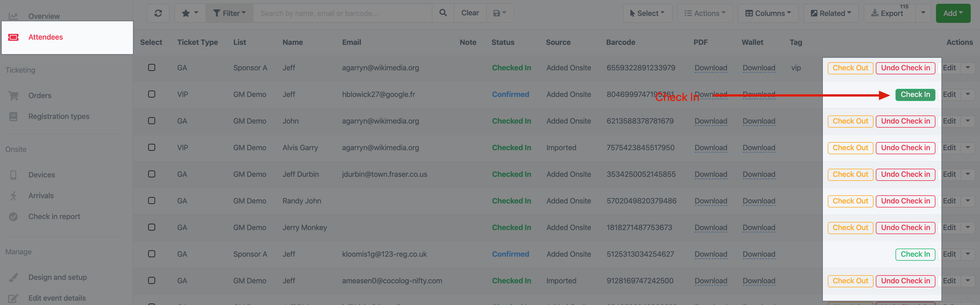Image resolution: width=980 pixels, height=305 pixels.
Task: Click the Clear search button
Action: [470, 13]
